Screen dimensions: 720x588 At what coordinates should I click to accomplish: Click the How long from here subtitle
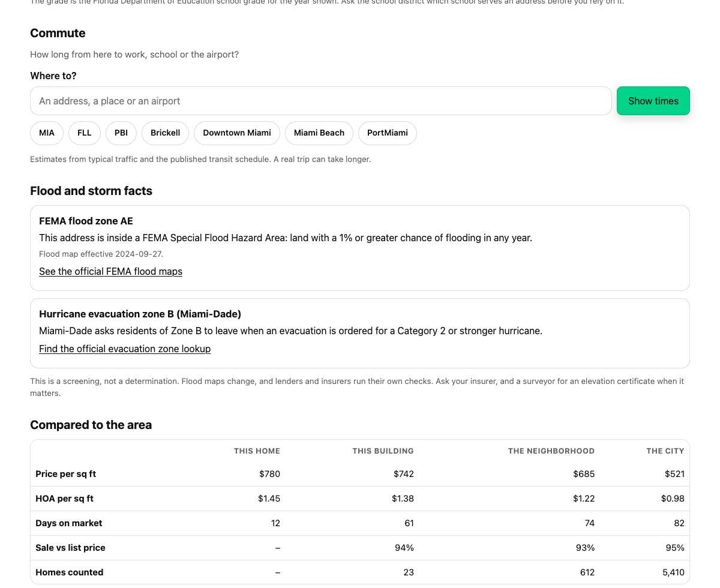[134, 55]
